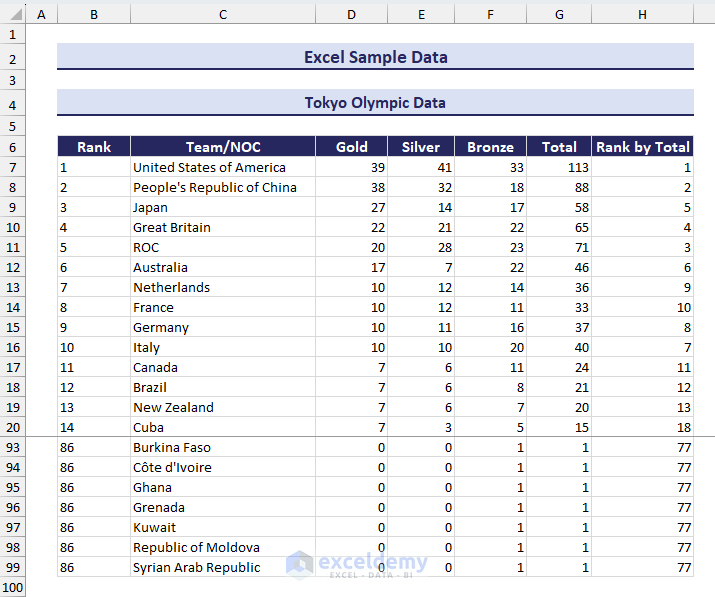
Task: Click the Bronze table header cell
Action: 490,147
